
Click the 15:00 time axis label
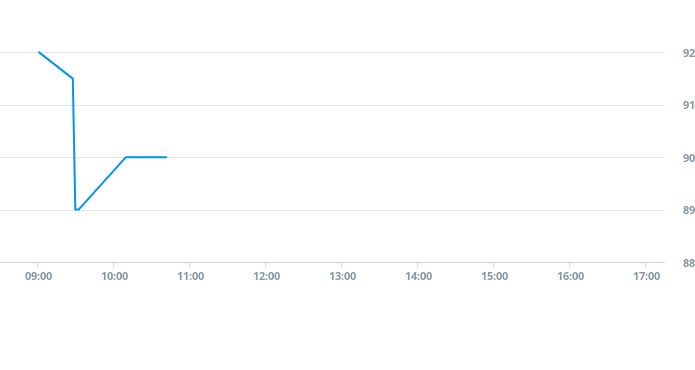495,277
